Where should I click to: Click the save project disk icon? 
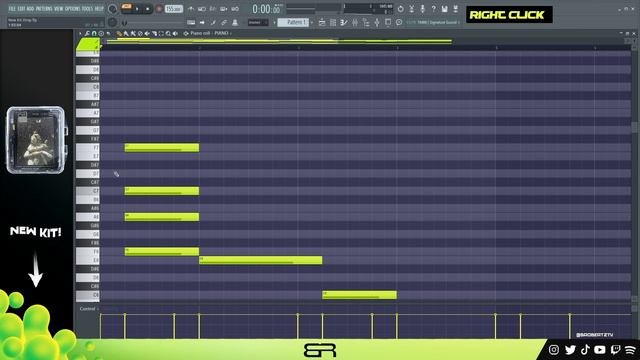tap(444, 9)
